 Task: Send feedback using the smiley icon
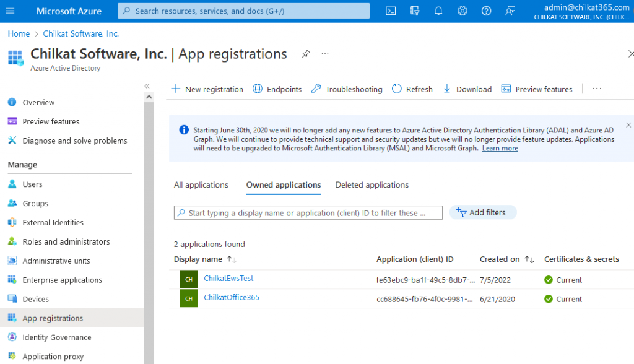pyautogui.click(x=510, y=11)
